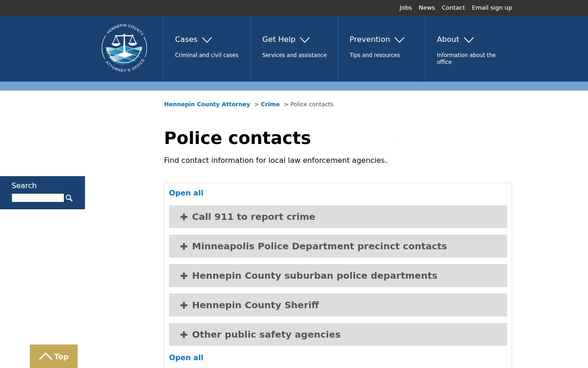Screen dimensions: 588x368
Task: Click 'Information about the office' subtitle
Action: click(466, 58)
